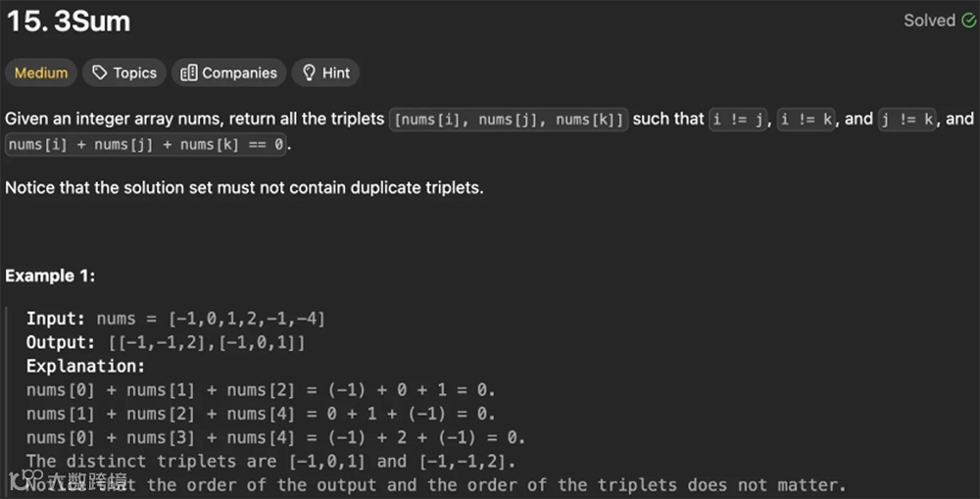
Task: Click the tag icon beside Topics
Action: click(x=99, y=73)
